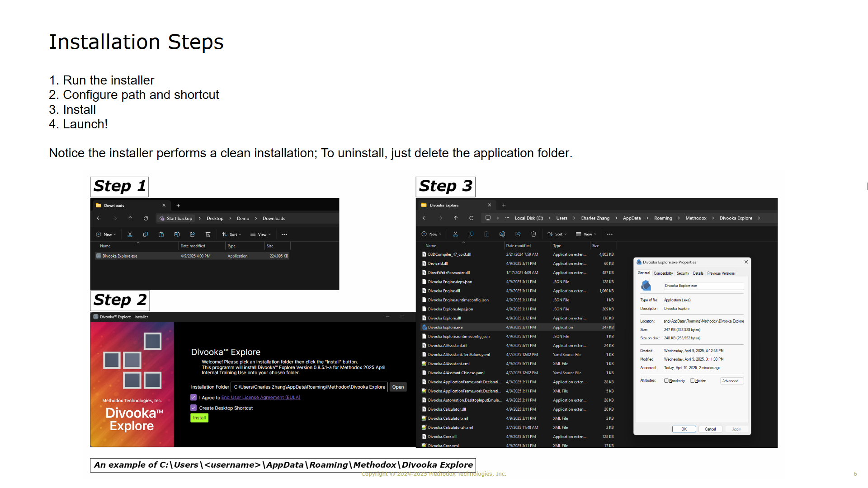Click Rename icon in Downloads window toolbar

coord(177,235)
